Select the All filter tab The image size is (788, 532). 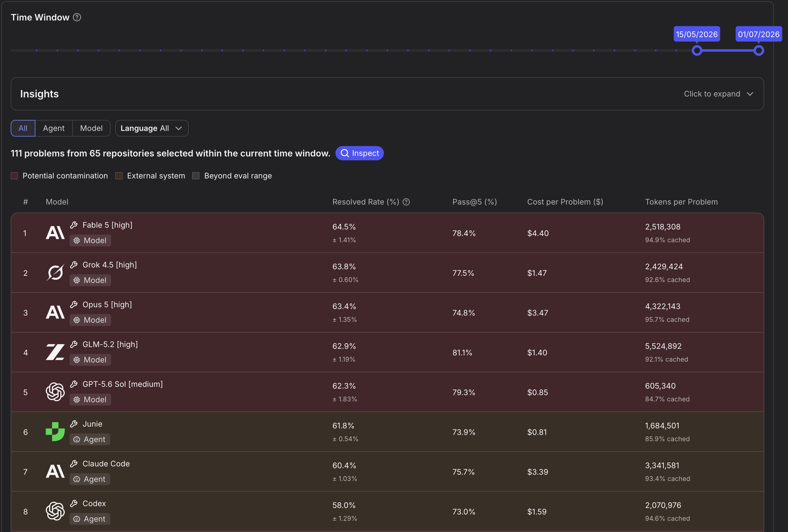click(23, 128)
